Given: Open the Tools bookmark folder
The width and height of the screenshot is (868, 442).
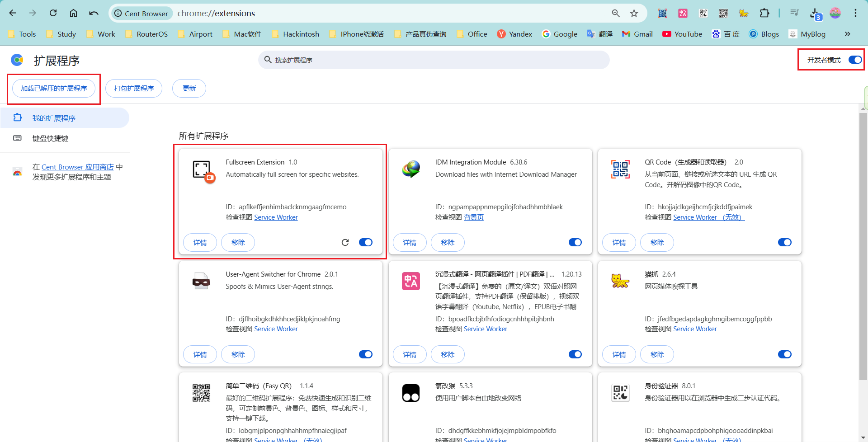Looking at the screenshot, I should click(x=22, y=34).
